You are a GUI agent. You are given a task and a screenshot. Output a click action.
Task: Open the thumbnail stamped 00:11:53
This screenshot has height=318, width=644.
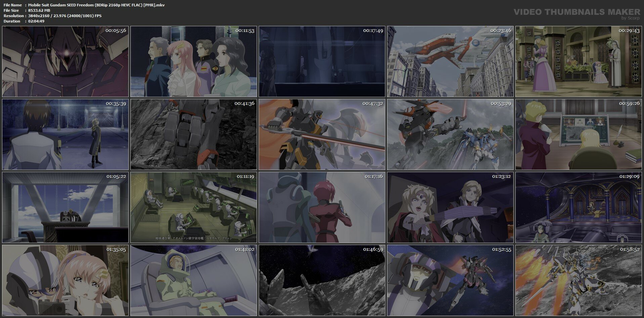tap(194, 62)
